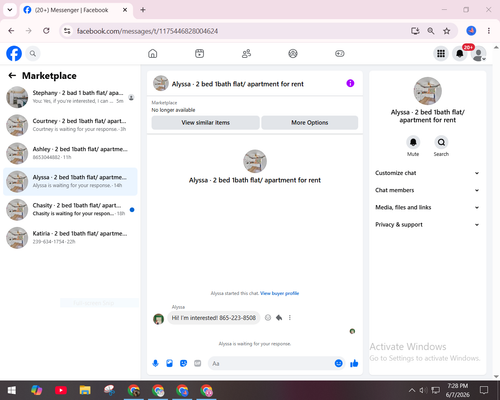Screen dimensions: 500x400
Task: Click Alyssa's sender avatar beside her message
Action: click(x=158, y=319)
